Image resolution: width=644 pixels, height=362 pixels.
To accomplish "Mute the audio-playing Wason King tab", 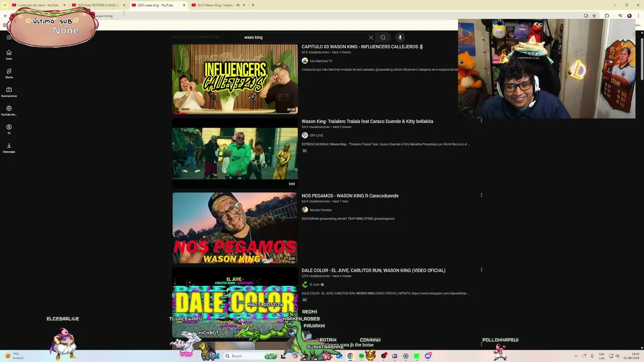I will [237, 5].
